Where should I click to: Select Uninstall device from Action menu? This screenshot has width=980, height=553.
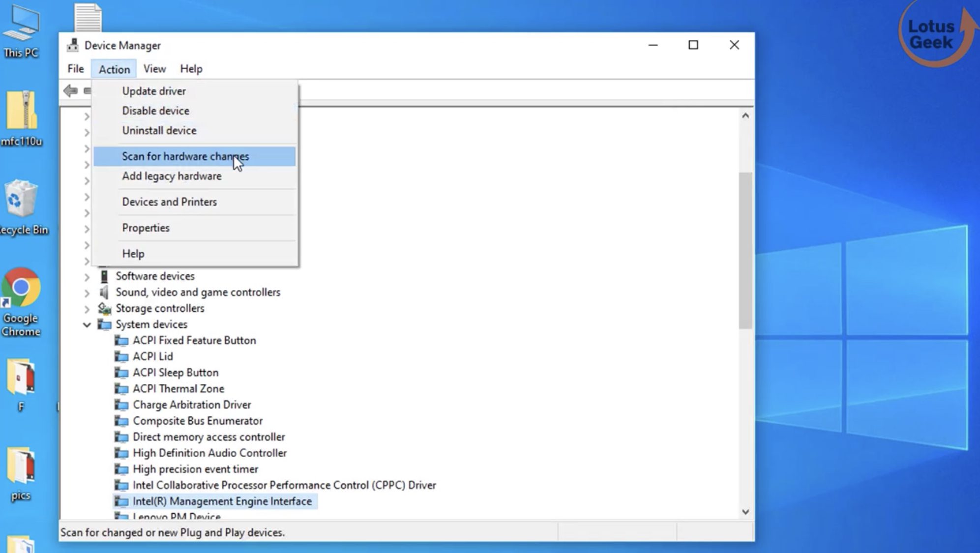pos(159,130)
